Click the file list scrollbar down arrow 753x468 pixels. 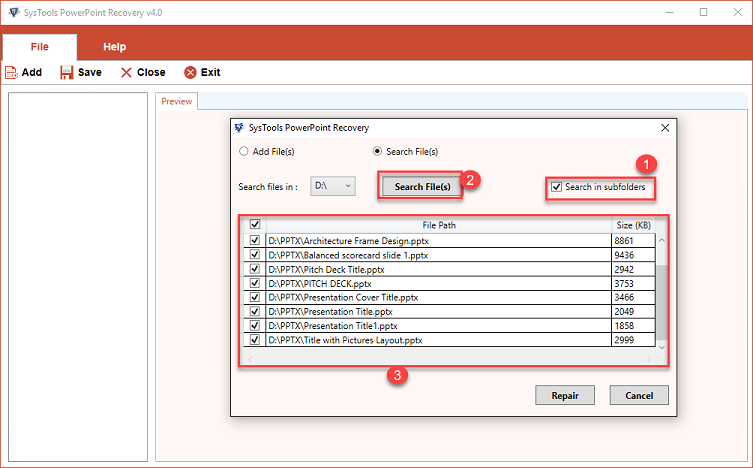(x=662, y=347)
